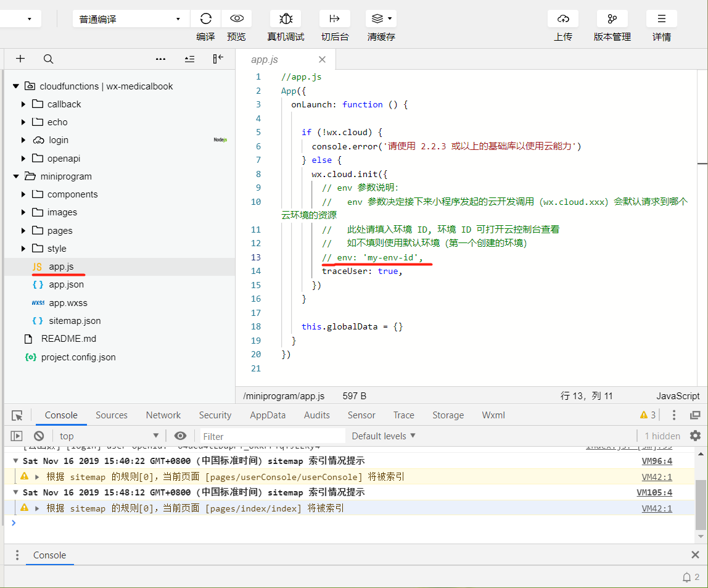This screenshot has width=708, height=588.
Task: Open the drawer three-dot menu beside Console
Action: tap(17, 555)
